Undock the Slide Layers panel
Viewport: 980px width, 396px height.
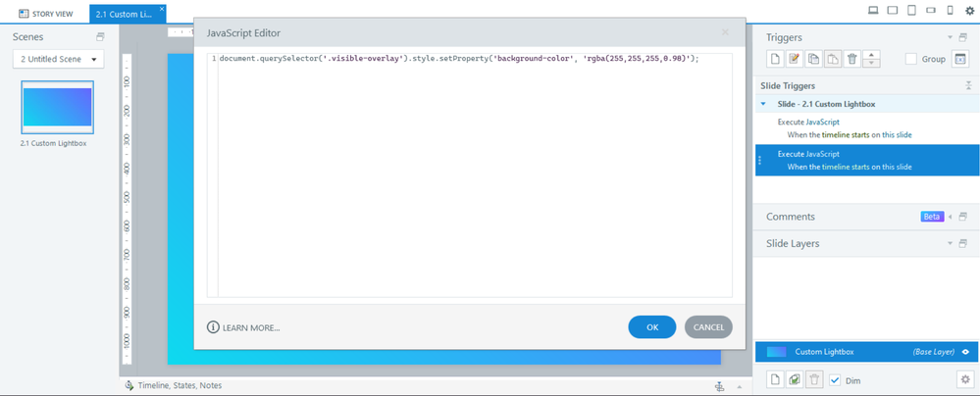click(963, 243)
